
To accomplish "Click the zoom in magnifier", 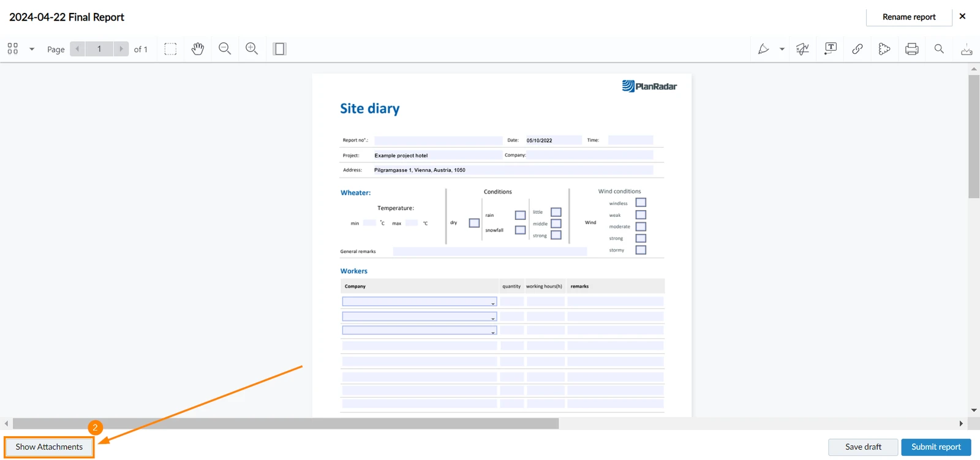I will click(252, 49).
